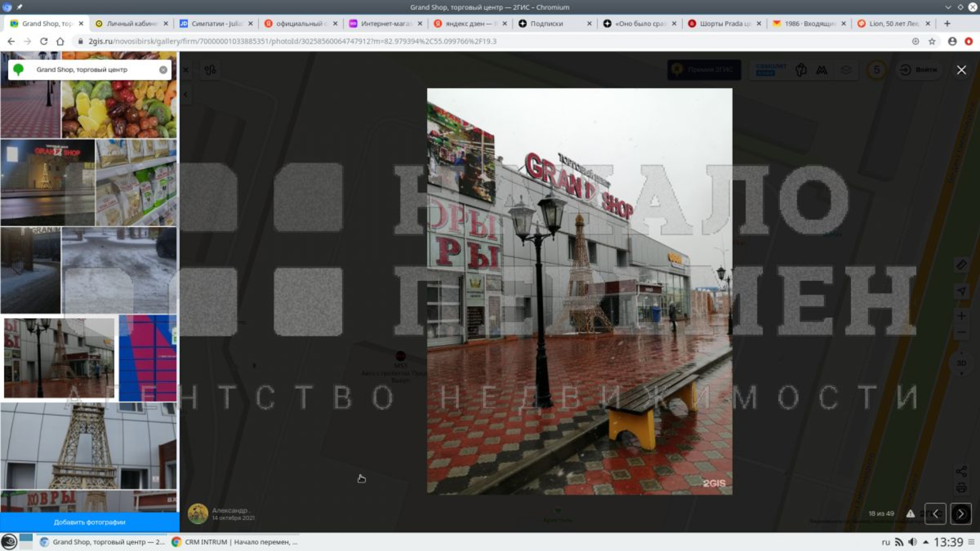
Task: Go to the previous photo in the gallery
Action: [935, 514]
